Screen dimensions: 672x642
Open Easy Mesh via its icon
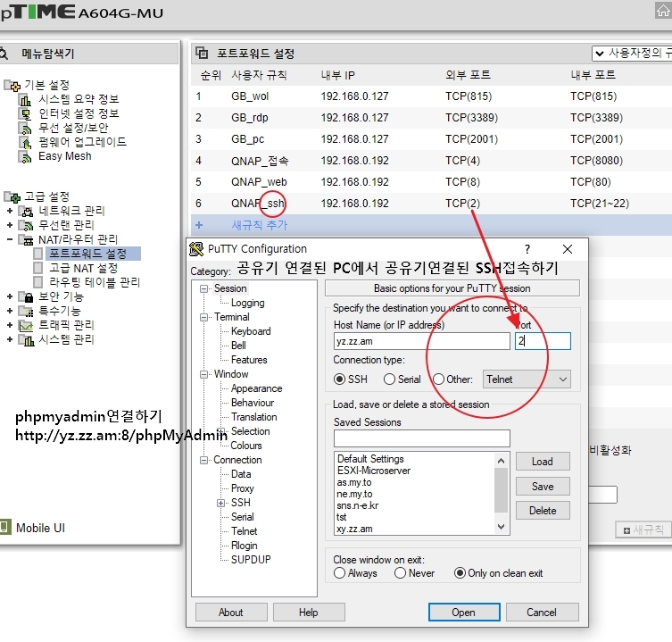[25, 156]
